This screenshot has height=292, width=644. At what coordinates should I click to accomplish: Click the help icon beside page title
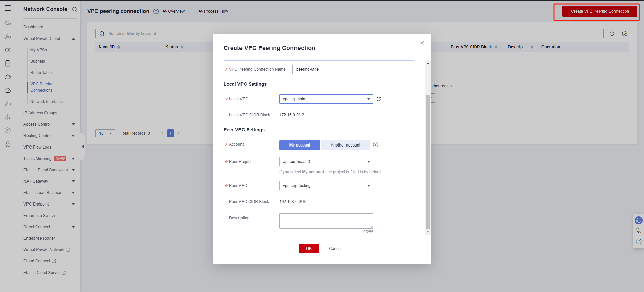click(x=156, y=11)
